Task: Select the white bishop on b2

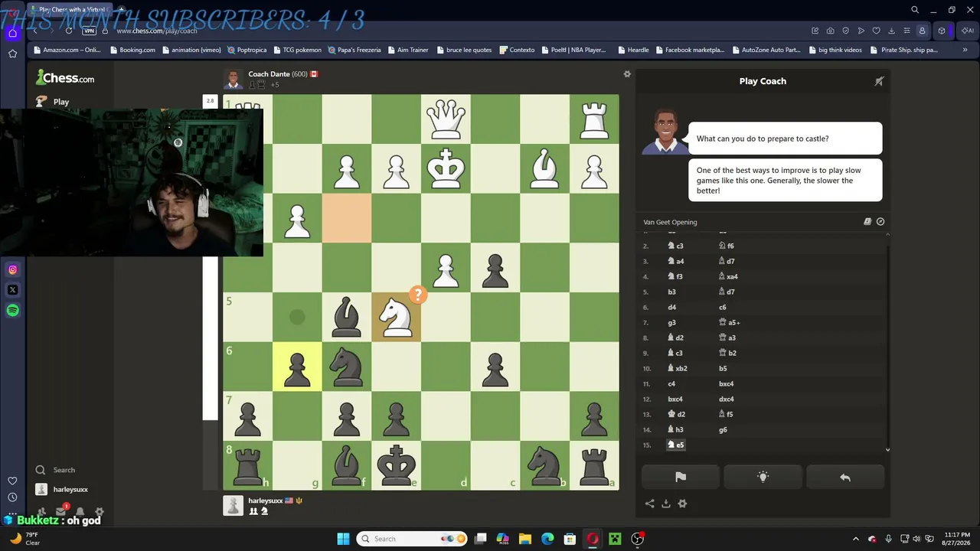Action: tap(544, 169)
